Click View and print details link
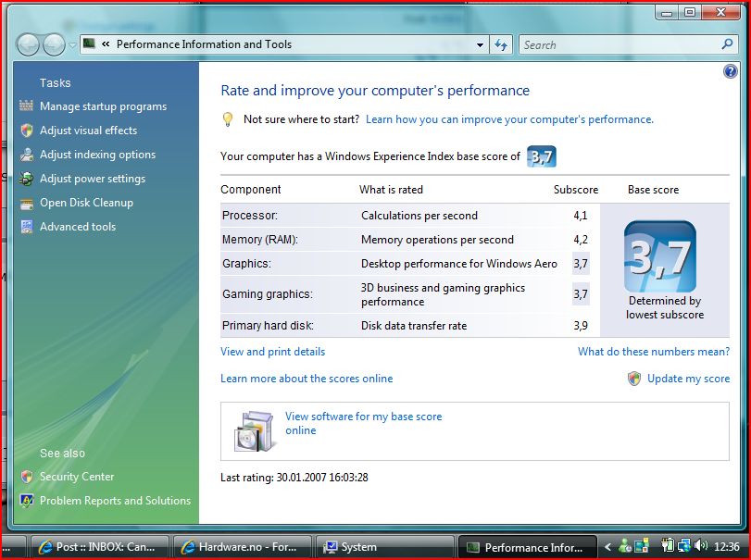Viewport: 751px width, 560px height. tap(272, 352)
